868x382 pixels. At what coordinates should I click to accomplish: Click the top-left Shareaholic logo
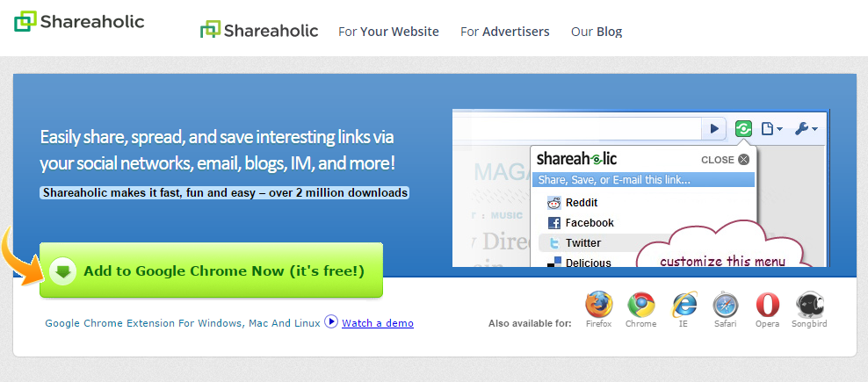79,22
